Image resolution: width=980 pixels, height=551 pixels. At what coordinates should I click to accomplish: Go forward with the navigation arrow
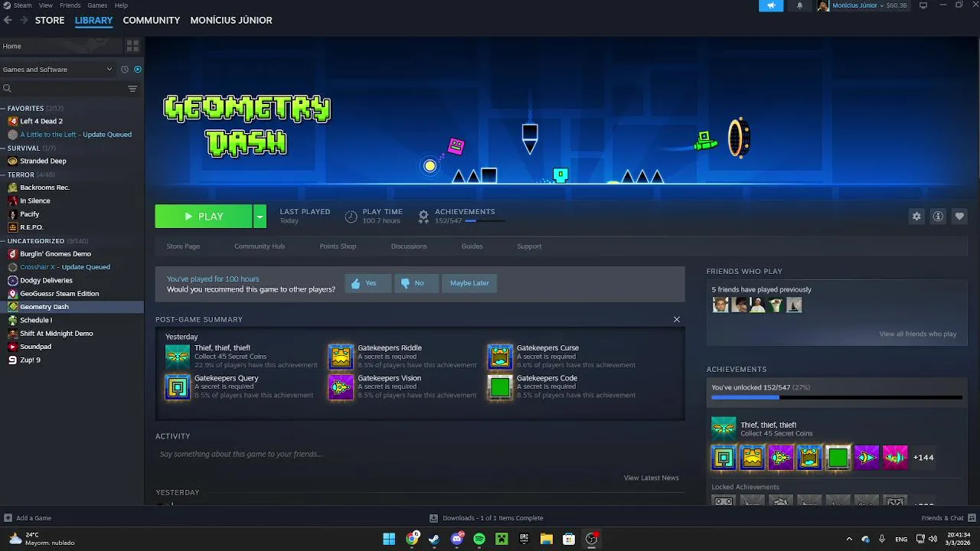pyautogui.click(x=24, y=20)
